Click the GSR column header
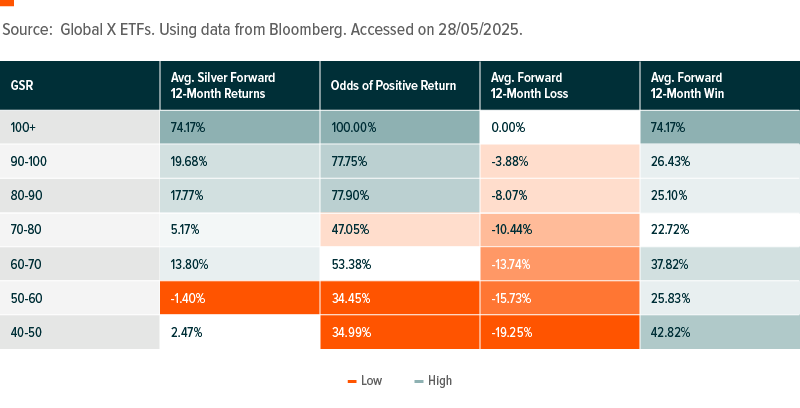800x408 pixels. [x=24, y=85]
